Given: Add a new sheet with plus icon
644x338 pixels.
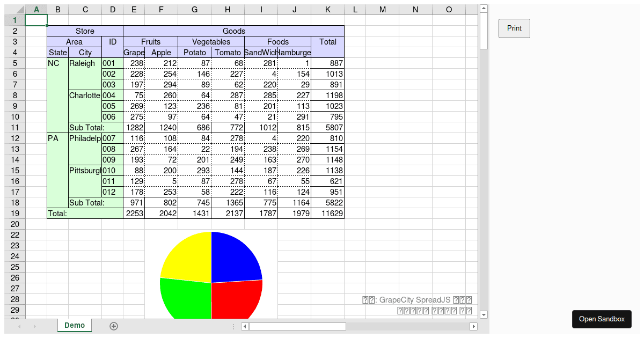Looking at the screenshot, I should 114,326.
